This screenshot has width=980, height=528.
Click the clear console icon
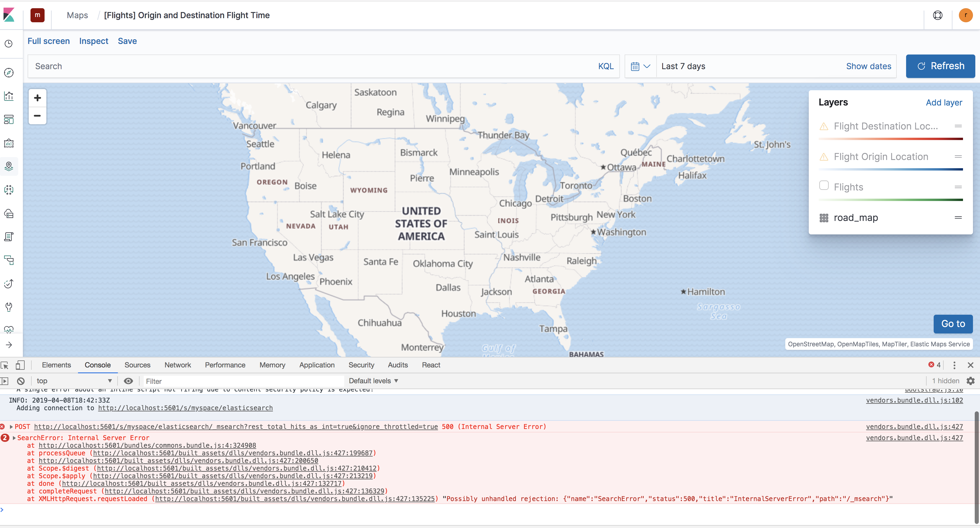21,381
